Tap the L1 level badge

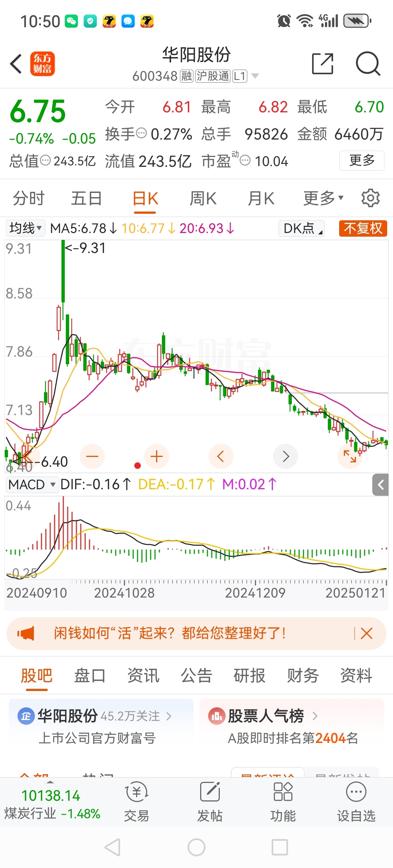coord(240,76)
